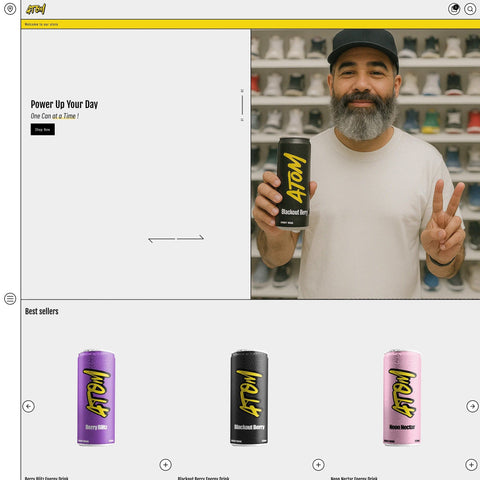Open the store location pin icon

(10, 9)
